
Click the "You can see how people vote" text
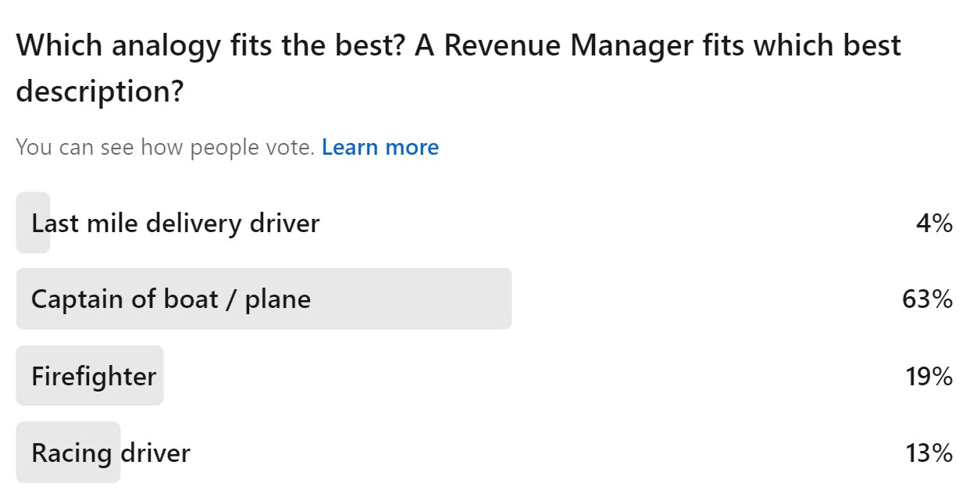(x=164, y=147)
